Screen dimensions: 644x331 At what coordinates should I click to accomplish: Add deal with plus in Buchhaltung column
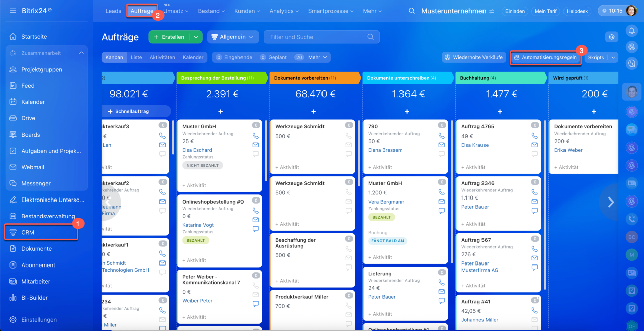click(x=500, y=111)
